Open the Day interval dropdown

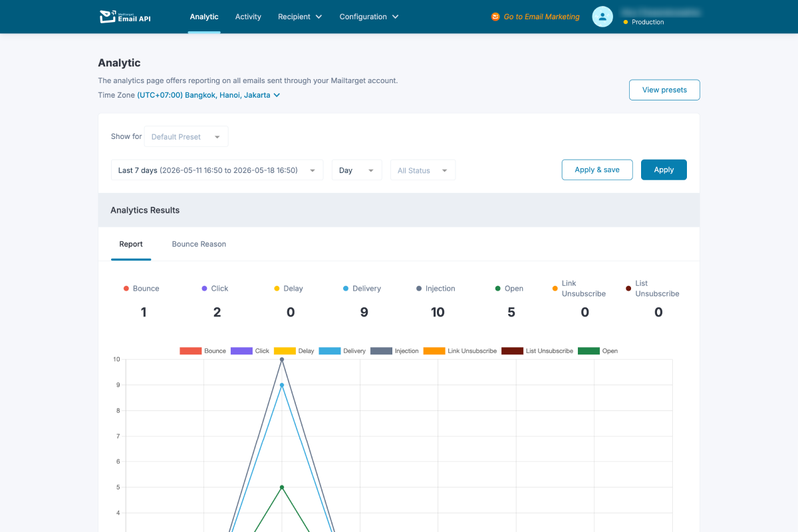click(357, 170)
